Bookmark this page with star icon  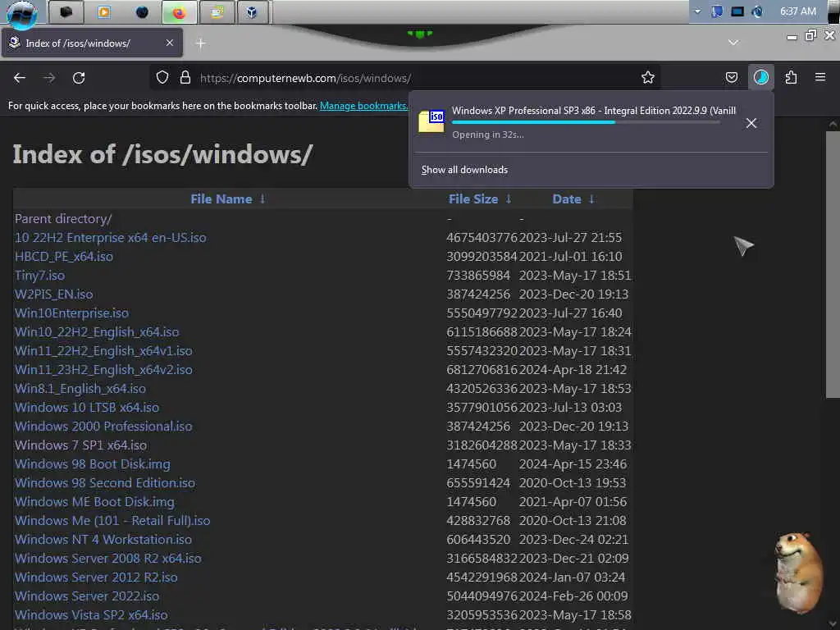pos(648,78)
